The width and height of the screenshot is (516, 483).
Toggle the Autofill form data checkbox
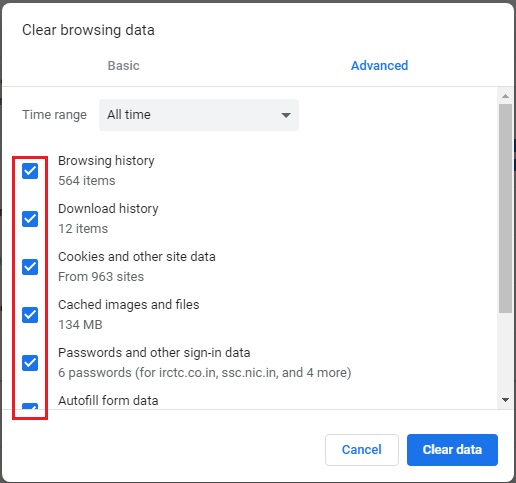[x=30, y=406]
